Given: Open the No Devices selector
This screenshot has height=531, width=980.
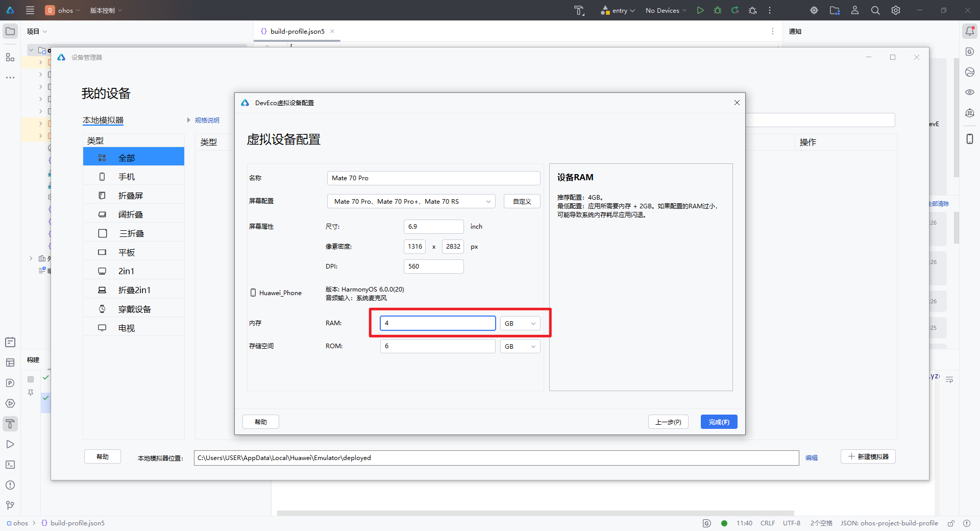Looking at the screenshot, I should click(666, 10).
